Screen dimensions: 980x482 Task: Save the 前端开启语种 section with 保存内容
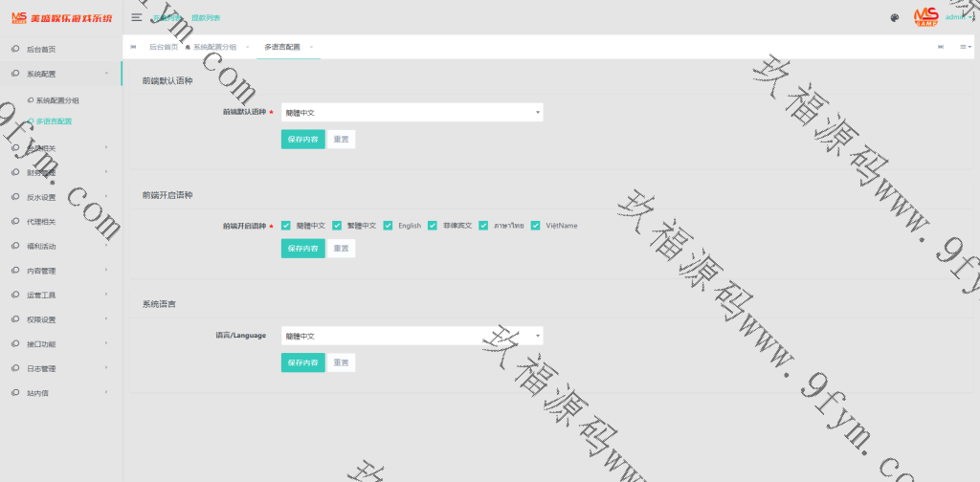(x=301, y=249)
